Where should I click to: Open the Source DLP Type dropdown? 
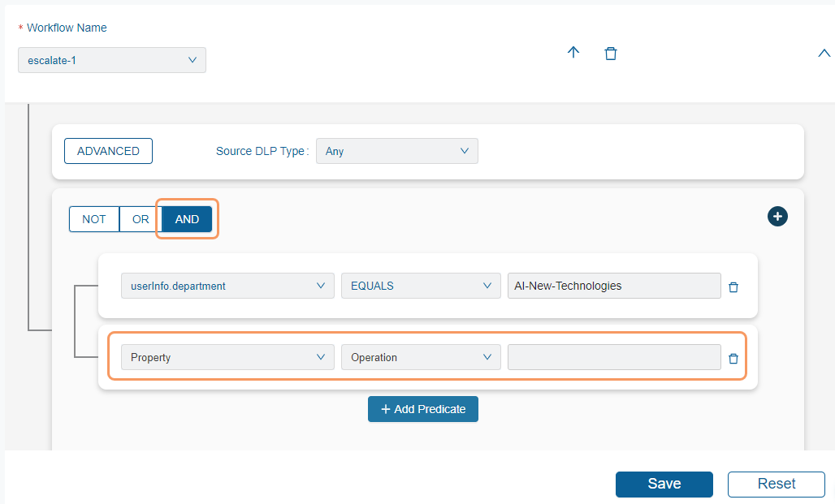396,151
